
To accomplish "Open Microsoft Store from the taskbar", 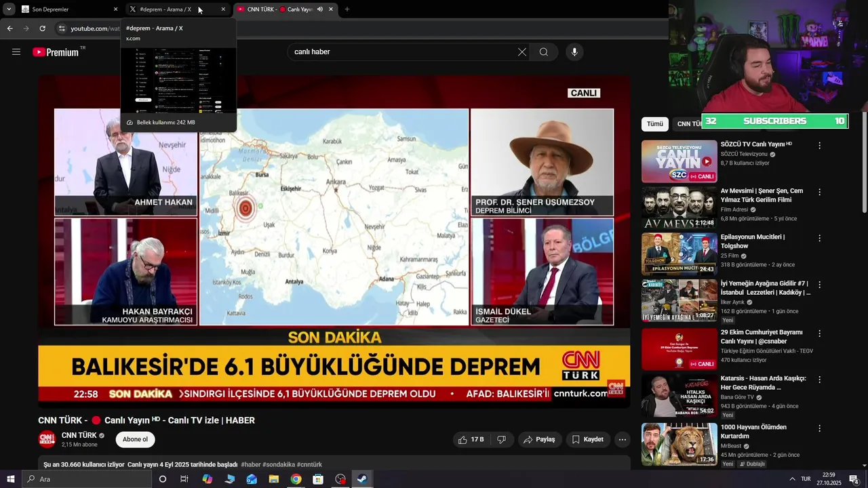I will tap(318, 479).
